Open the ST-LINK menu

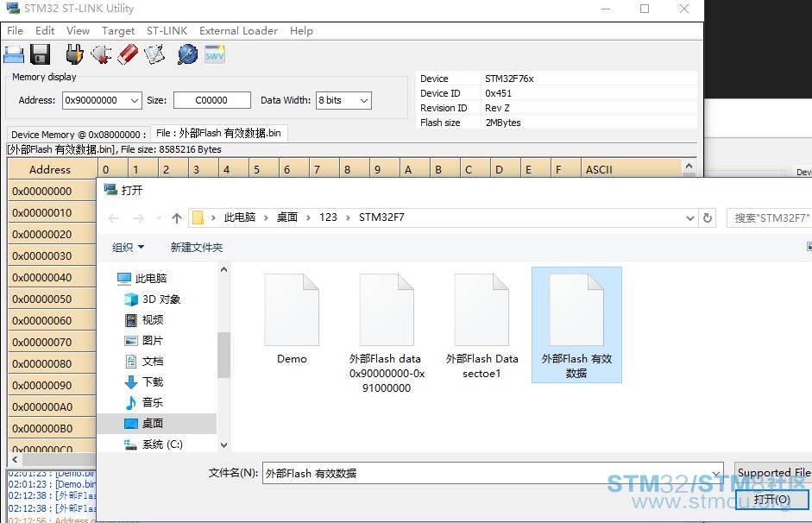pyautogui.click(x=167, y=31)
